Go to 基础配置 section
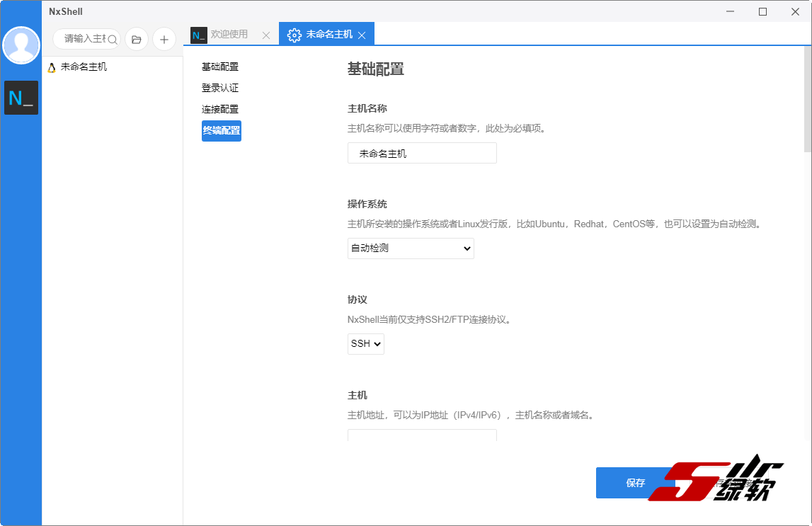812x526 pixels. pos(220,67)
